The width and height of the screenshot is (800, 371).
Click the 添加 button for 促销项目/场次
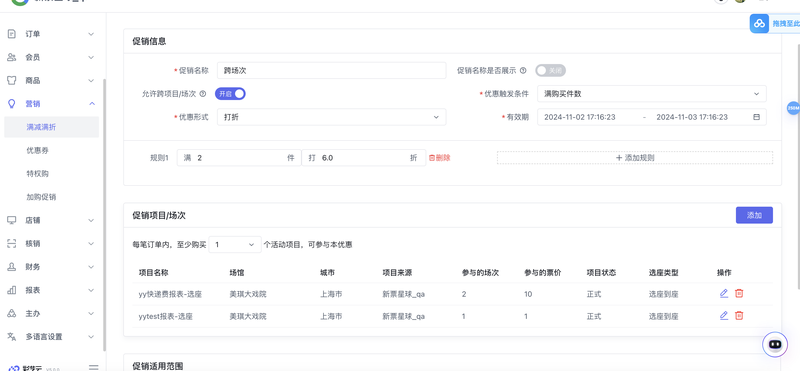coord(754,215)
